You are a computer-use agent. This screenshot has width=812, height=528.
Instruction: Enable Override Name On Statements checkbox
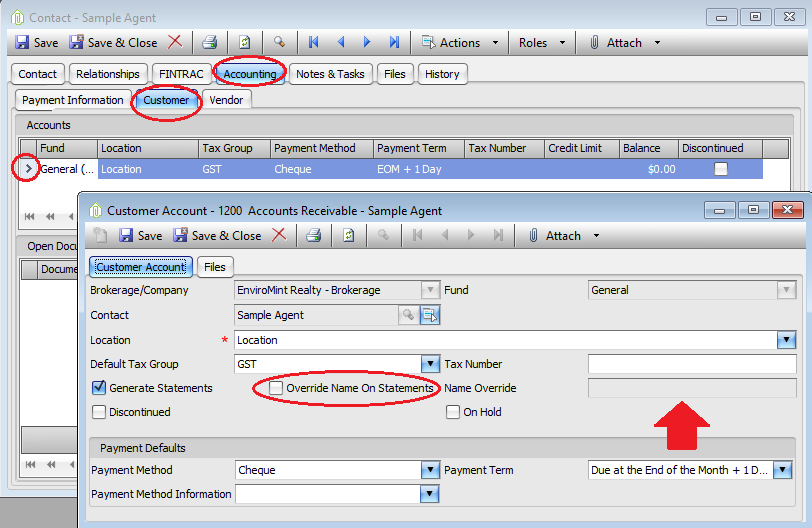click(x=276, y=388)
